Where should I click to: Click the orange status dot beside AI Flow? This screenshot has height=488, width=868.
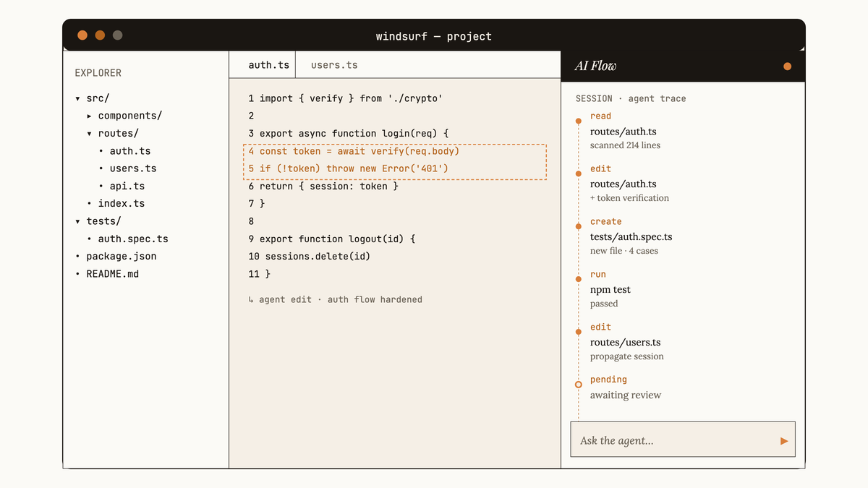788,67
